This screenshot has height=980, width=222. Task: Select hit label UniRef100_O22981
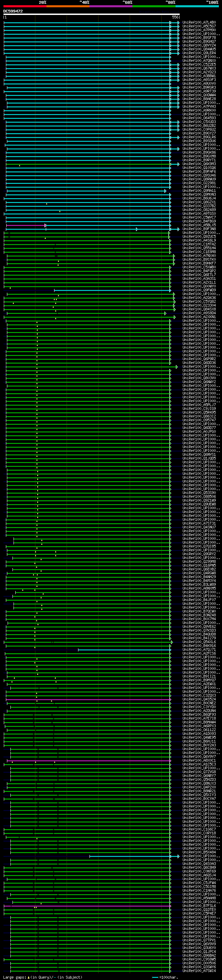[x=199, y=183]
